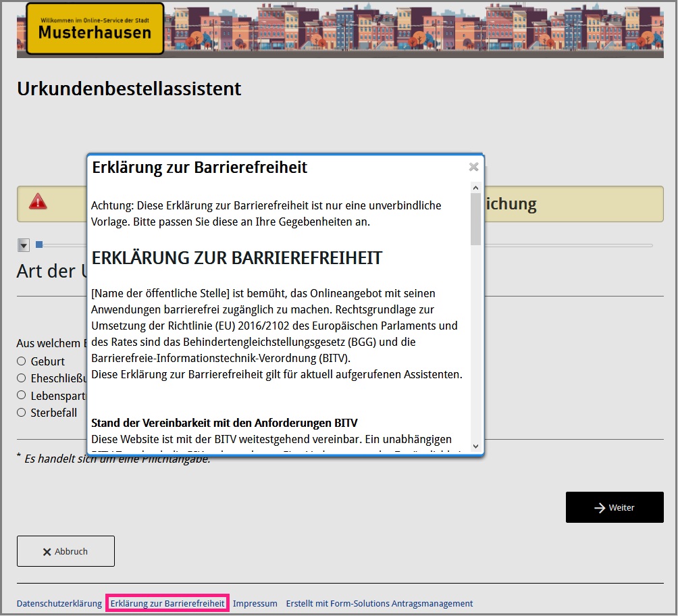Click the Abbruch button
Viewport: 678px width, 616px height.
click(66, 551)
